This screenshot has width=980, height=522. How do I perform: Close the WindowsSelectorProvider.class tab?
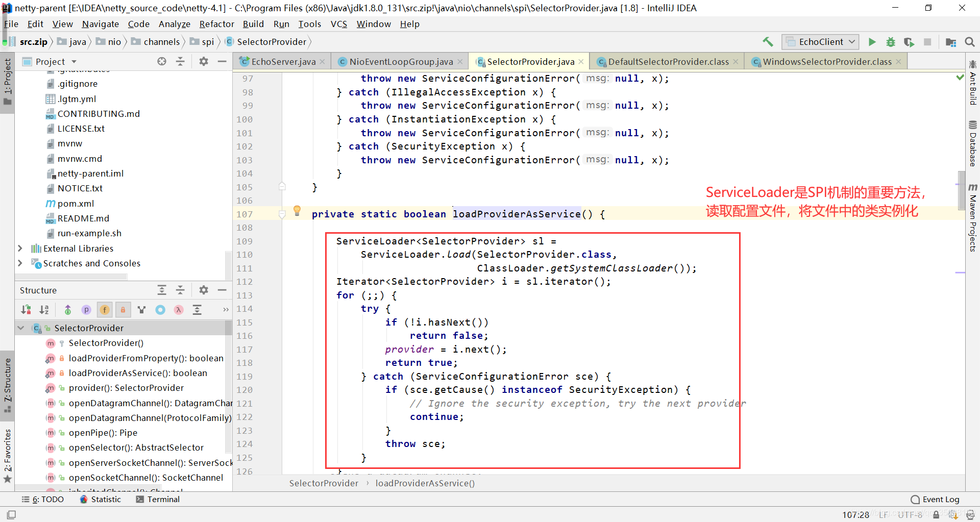pos(898,62)
